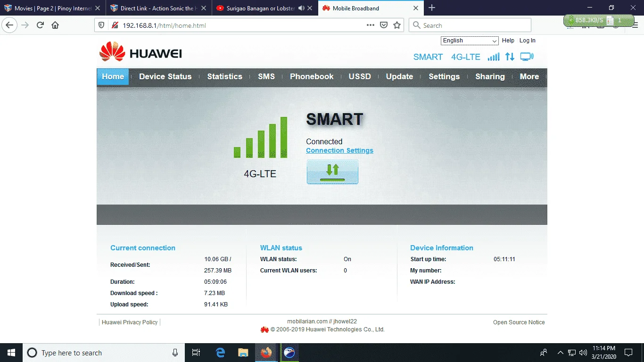Open the People icon in the taskbar
The height and width of the screenshot is (362, 644).
[x=544, y=353]
